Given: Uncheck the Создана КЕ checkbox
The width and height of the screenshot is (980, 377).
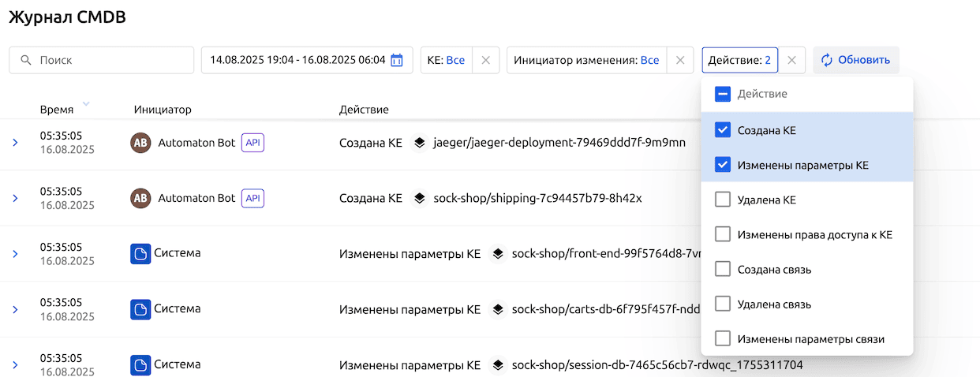Looking at the screenshot, I should click(x=722, y=130).
